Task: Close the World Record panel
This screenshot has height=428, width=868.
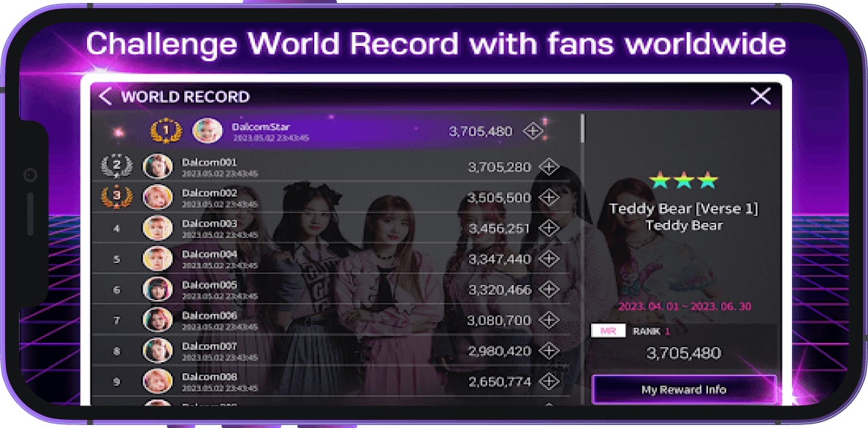Action: click(760, 96)
